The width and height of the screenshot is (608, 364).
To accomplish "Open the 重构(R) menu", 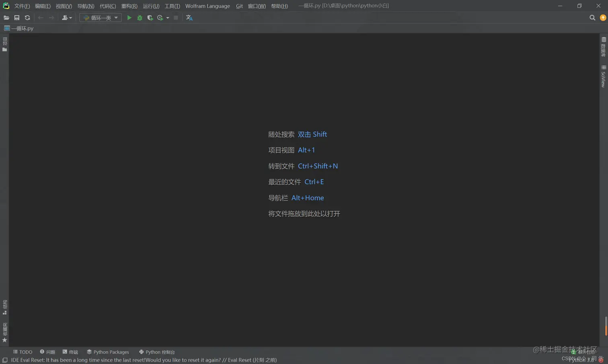I will (x=129, y=6).
